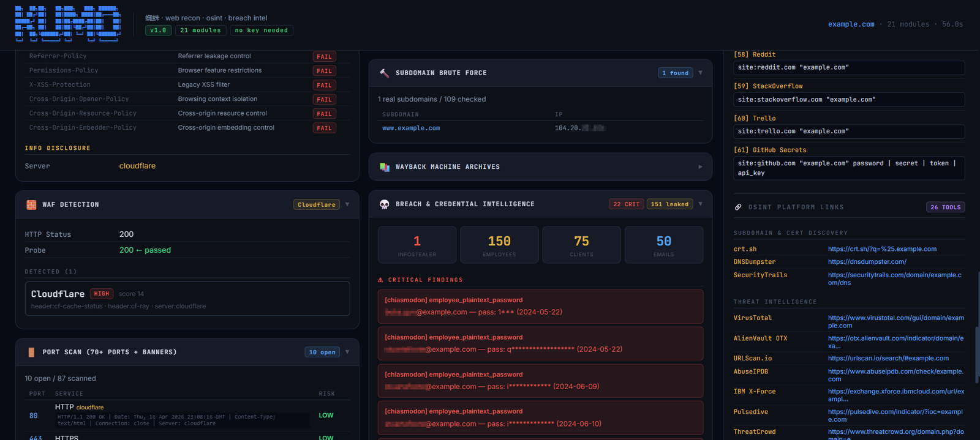Click the FAIL badge for Cross-Origin-Embedder-Policy

[324, 128]
